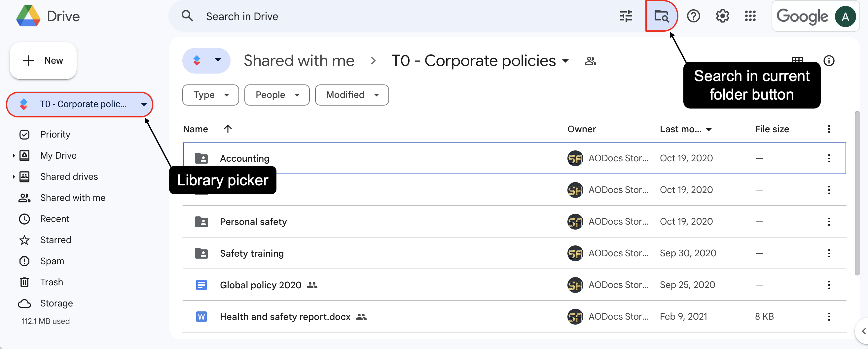Image resolution: width=868 pixels, height=349 pixels.
Task: Open more actions for Global policy 2020
Action: 829,285
